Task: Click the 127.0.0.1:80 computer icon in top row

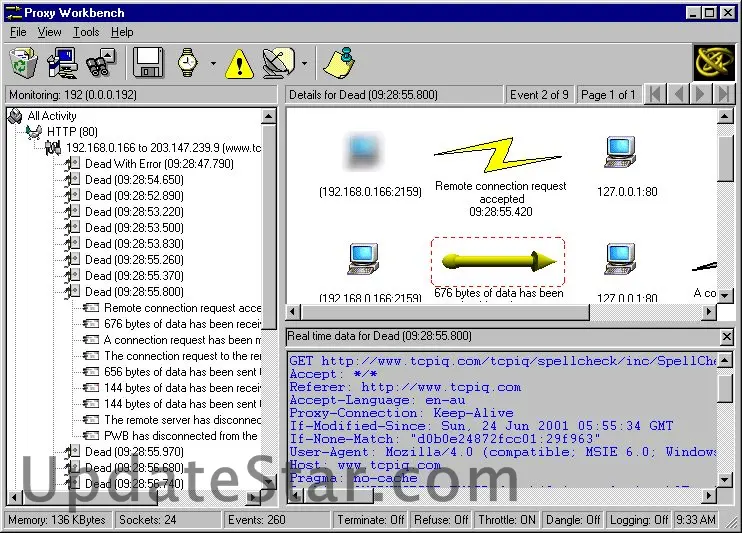Action: click(620, 152)
